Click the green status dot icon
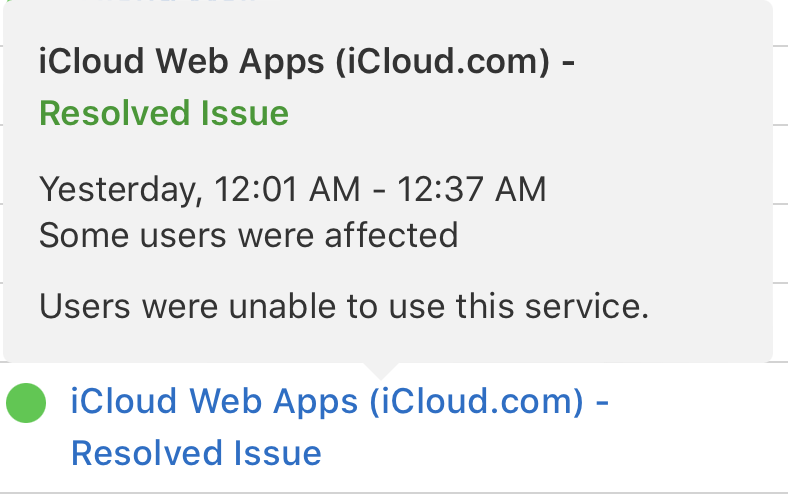 (26, 403)
